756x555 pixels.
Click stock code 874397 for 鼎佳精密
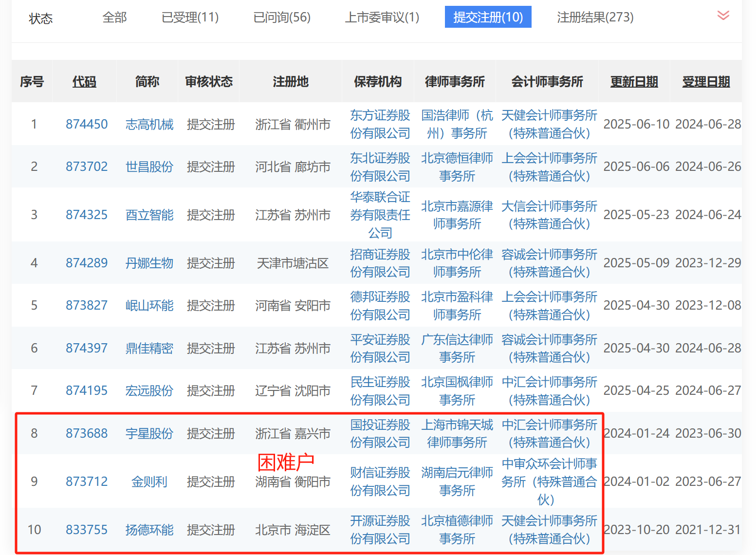[x=87, y=348]
